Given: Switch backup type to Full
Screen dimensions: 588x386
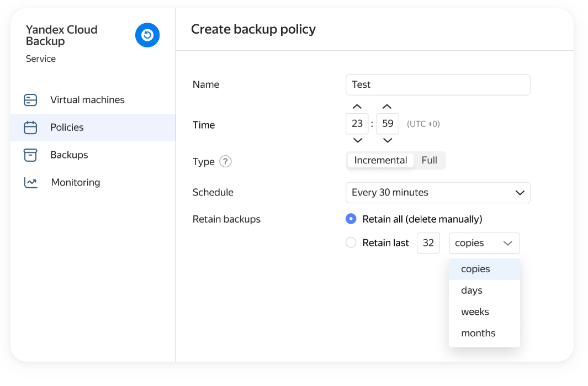Looking at the screenshot, I should click(x=429, y=161).
